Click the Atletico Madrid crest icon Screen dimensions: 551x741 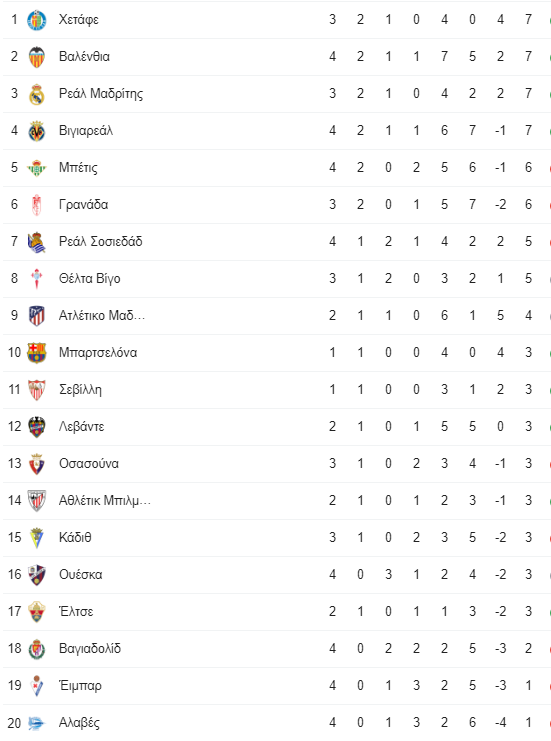click(36, 316)
